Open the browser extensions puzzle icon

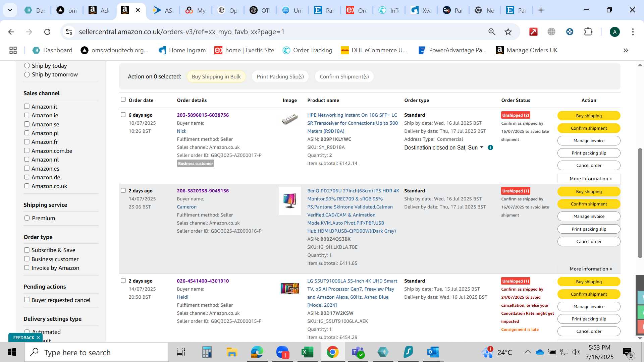click(x=588, y=32)
